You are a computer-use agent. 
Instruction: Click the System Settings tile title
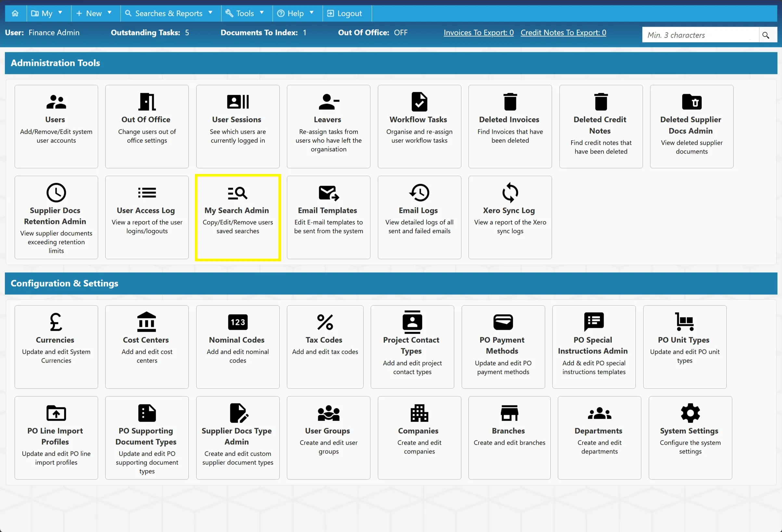[689, 431]
